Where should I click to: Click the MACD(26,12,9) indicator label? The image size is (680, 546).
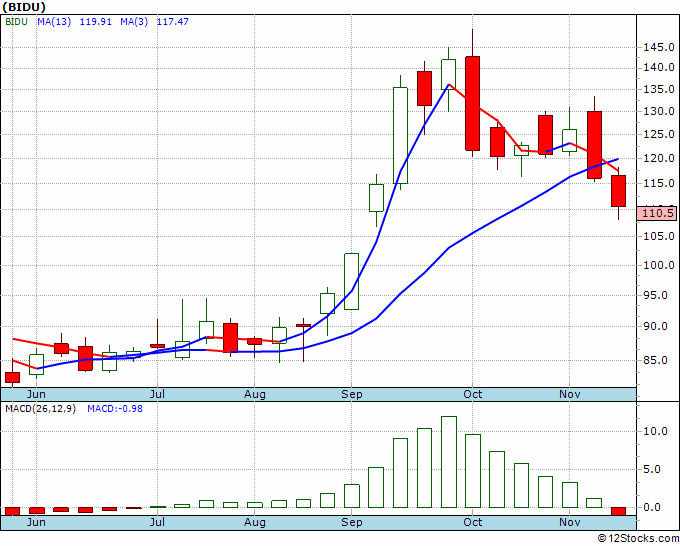pyautogui.click(x=40, y=409)
